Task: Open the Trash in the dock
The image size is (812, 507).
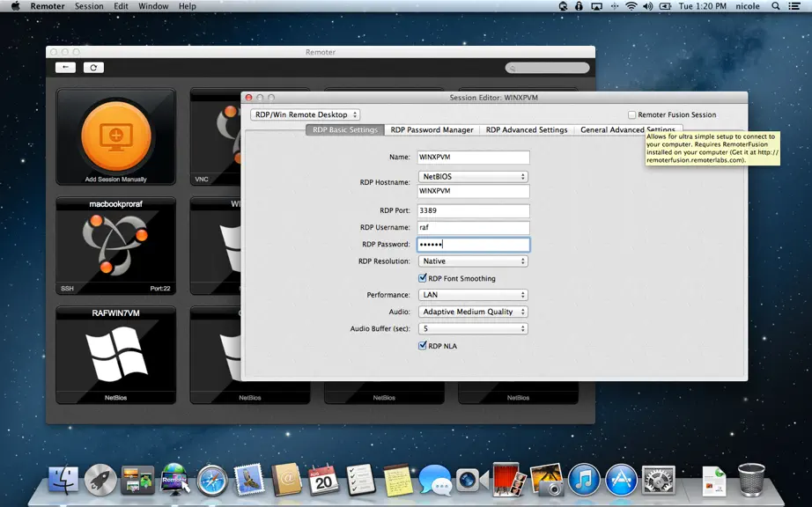Action: point(751,480)
